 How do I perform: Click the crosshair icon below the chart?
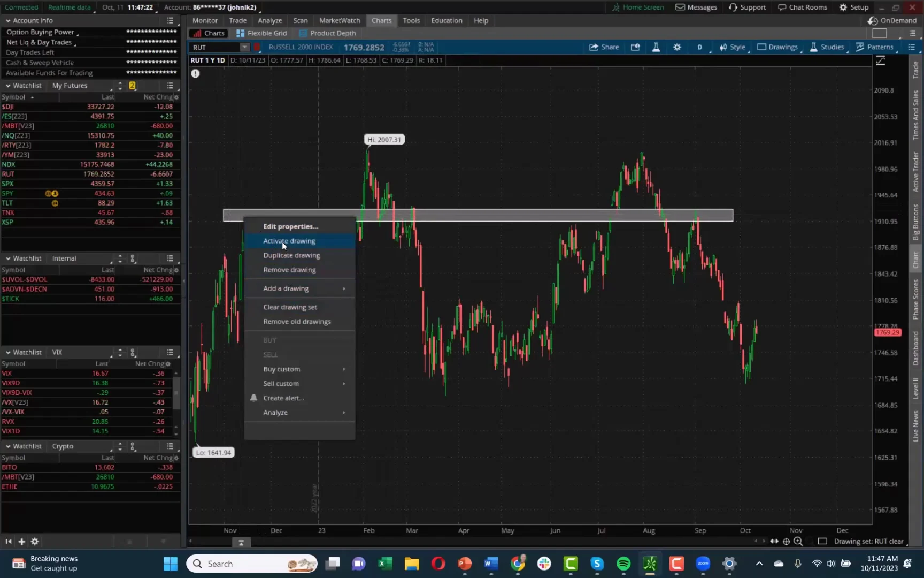(786, 542)
